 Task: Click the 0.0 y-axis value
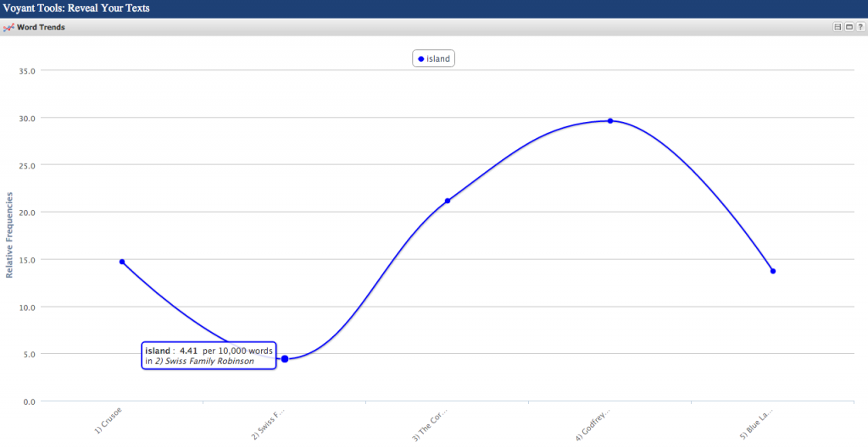(29, 401)
